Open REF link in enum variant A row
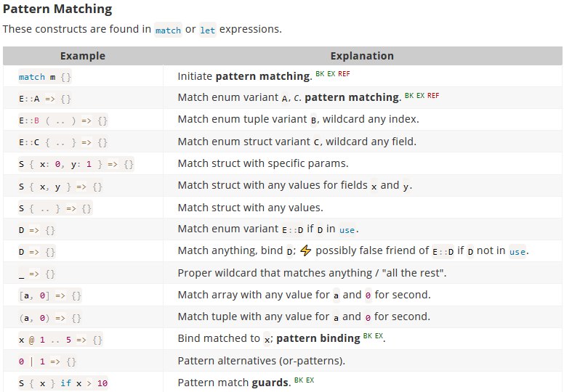The width and height of the screenshot is (564, 392). tap(432, 95)
